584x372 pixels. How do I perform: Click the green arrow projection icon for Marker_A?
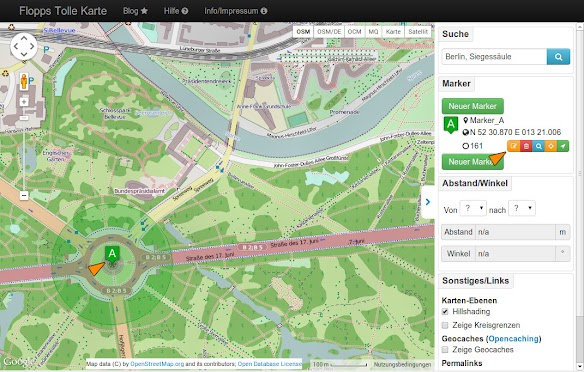[563, 146]
